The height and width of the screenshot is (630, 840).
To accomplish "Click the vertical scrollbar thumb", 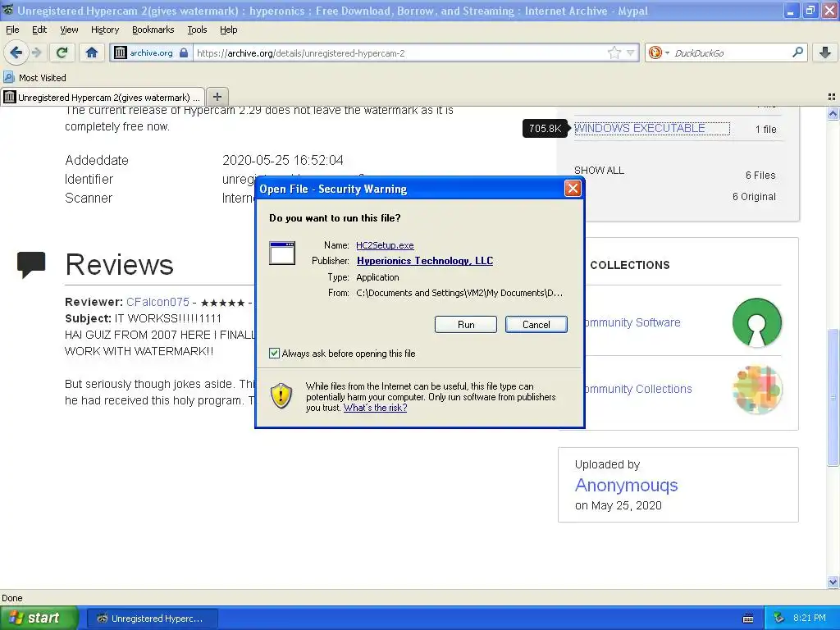I will pyautogui.click(x=833, y=397).
